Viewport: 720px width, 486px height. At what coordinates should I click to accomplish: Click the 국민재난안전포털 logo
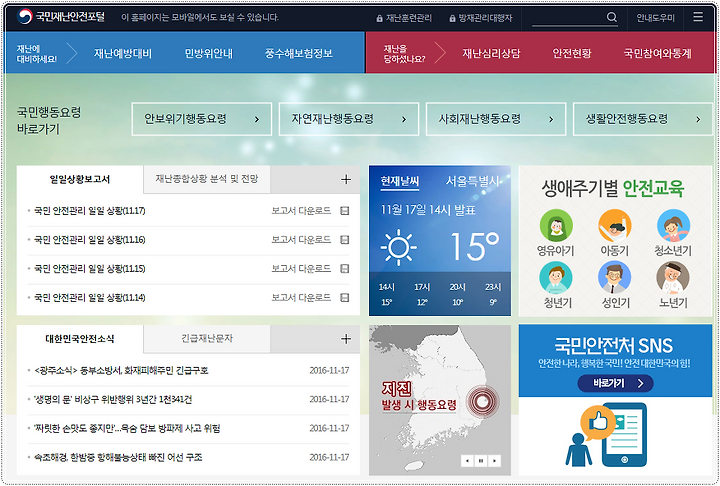[61, 17]
